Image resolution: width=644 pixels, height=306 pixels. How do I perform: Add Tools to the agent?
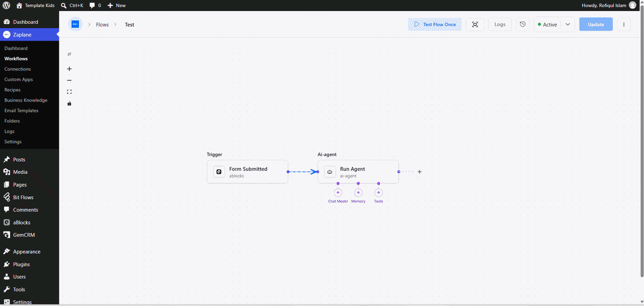[x=378, y=193]
